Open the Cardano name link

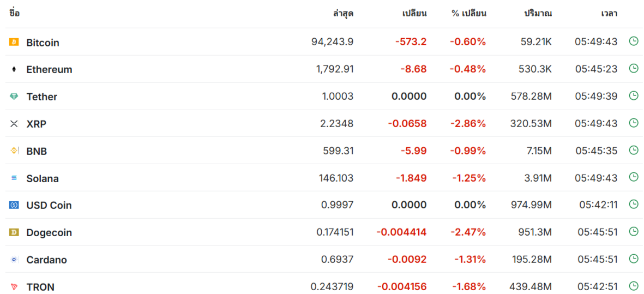[x=47, y=260]
